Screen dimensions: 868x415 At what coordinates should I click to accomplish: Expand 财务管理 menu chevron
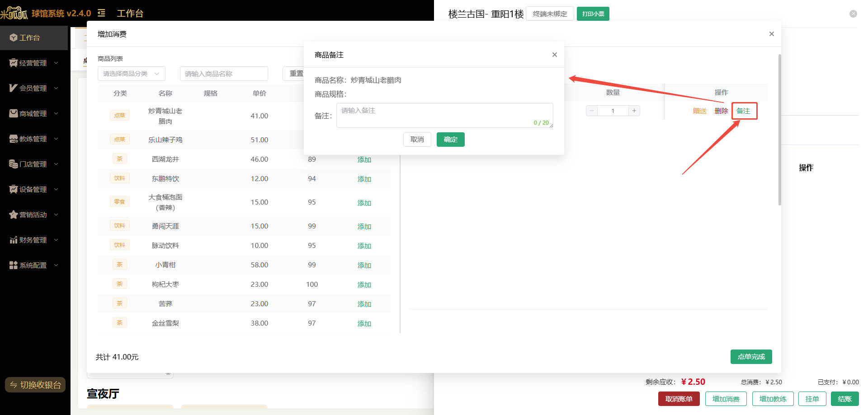pos(56,240)
